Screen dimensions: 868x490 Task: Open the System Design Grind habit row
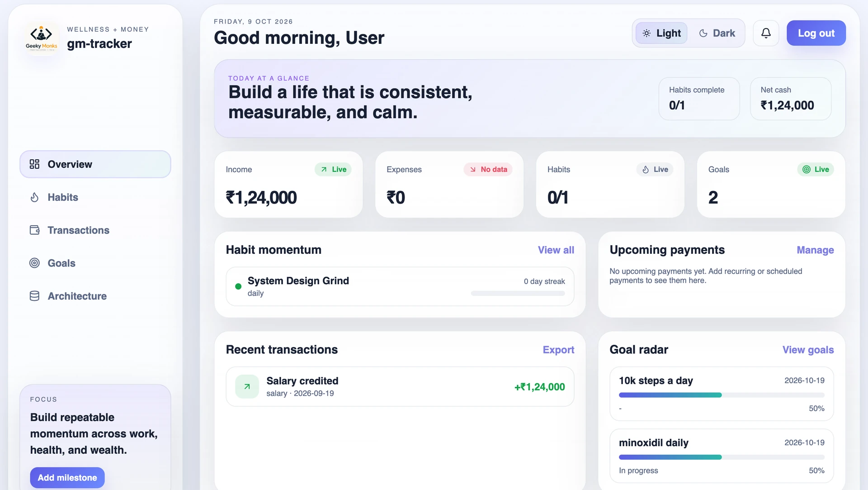tap(400, 286)
